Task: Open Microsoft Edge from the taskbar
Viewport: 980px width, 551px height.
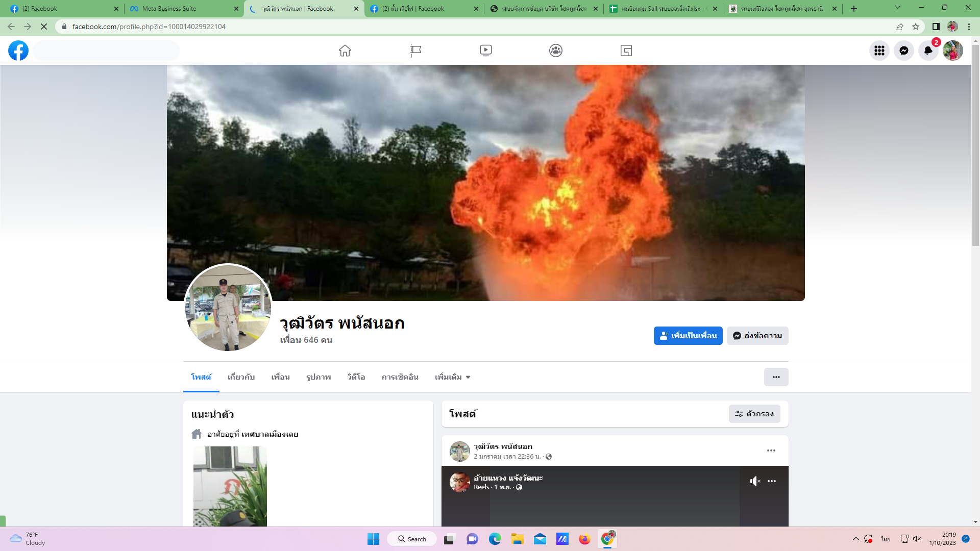Action: coord(495,539)
